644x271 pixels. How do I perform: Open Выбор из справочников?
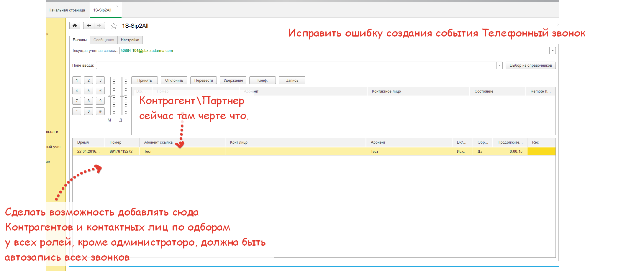530,65
